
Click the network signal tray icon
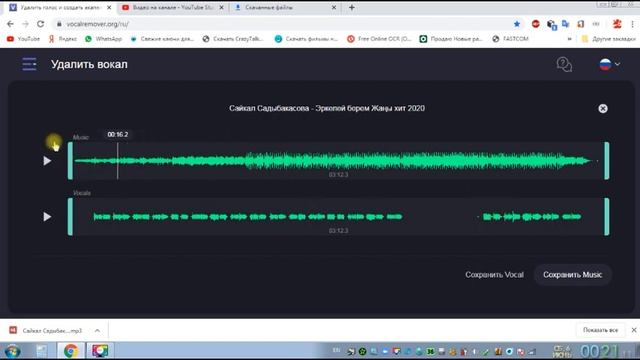click(x=532, y=351)
